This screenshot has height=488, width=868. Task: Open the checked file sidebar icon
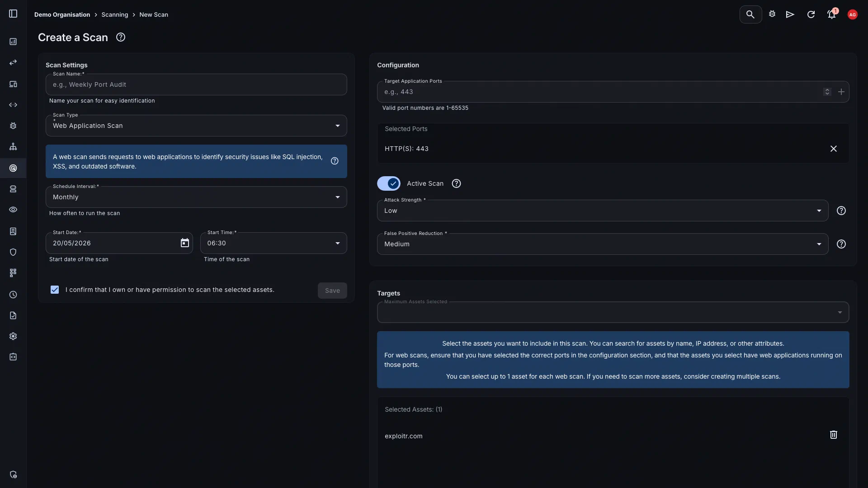[x=13, y=315]
